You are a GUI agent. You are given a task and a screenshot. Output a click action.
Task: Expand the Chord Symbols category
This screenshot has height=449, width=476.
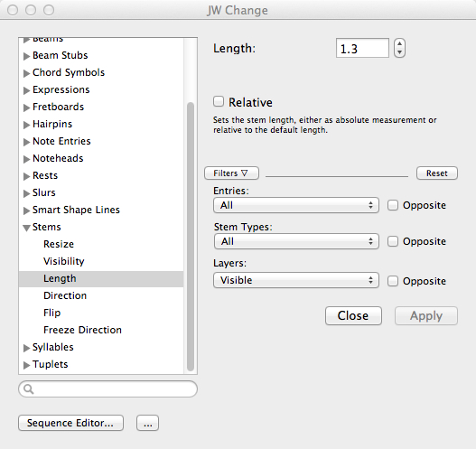coord(27,73)
